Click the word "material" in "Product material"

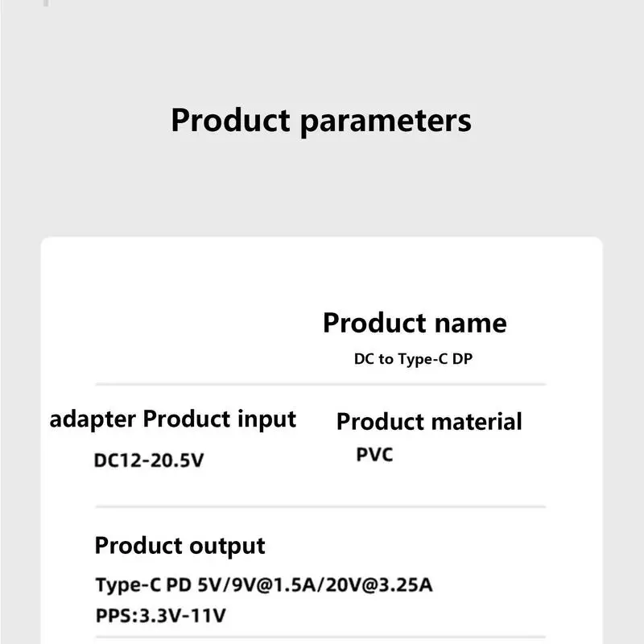(x=475, y=422)
